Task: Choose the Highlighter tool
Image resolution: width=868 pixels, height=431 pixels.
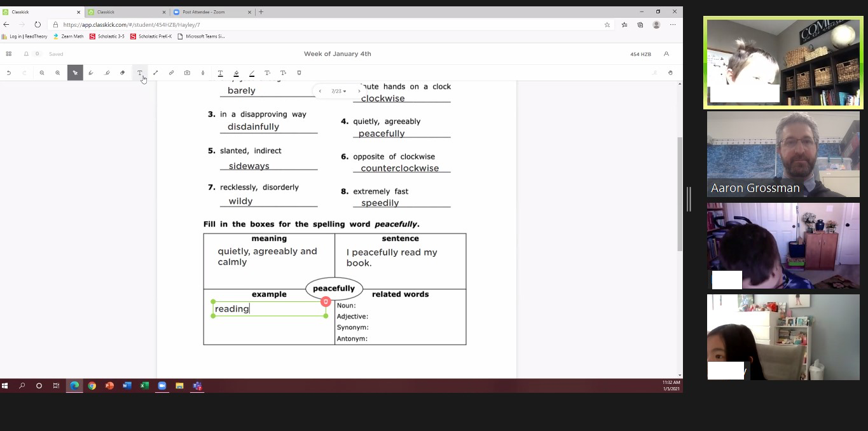Action: (107, 73)
